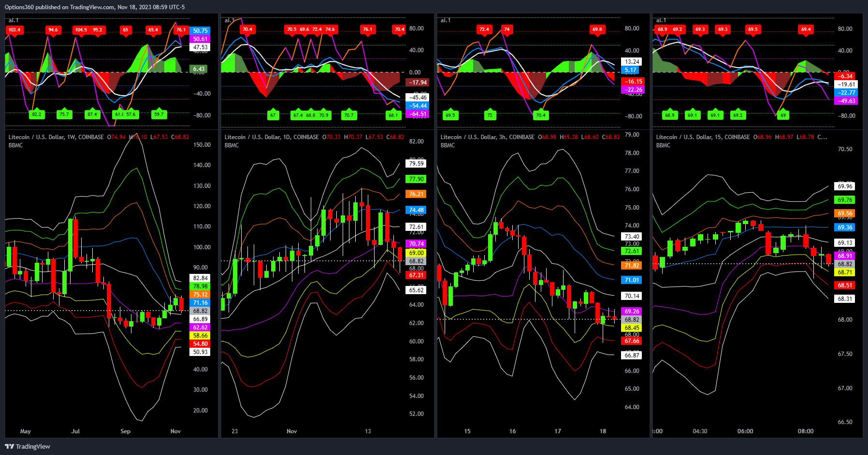868x455 pixels.
Task: Select the Litecoin / U.S. Dollar 15 chart title
Action: point(703,137)
